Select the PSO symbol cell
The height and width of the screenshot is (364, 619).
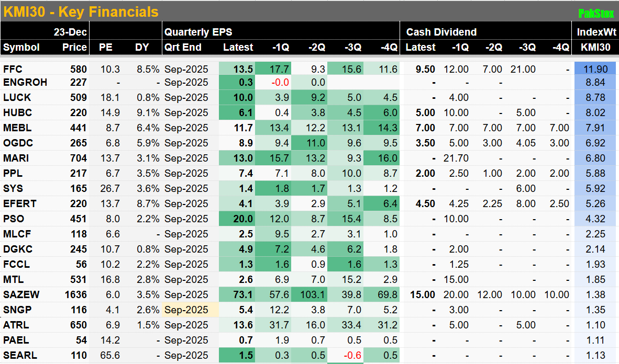(14, 219)
